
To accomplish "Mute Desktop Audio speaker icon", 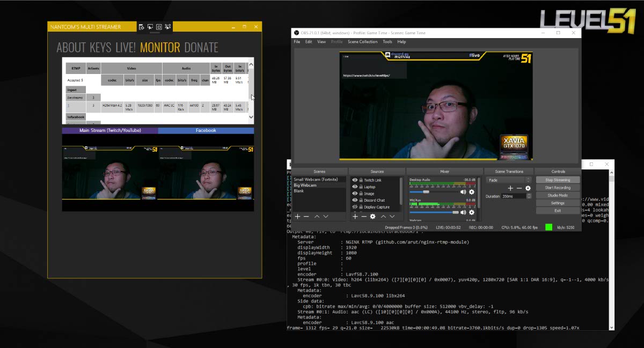I will 463,191.
